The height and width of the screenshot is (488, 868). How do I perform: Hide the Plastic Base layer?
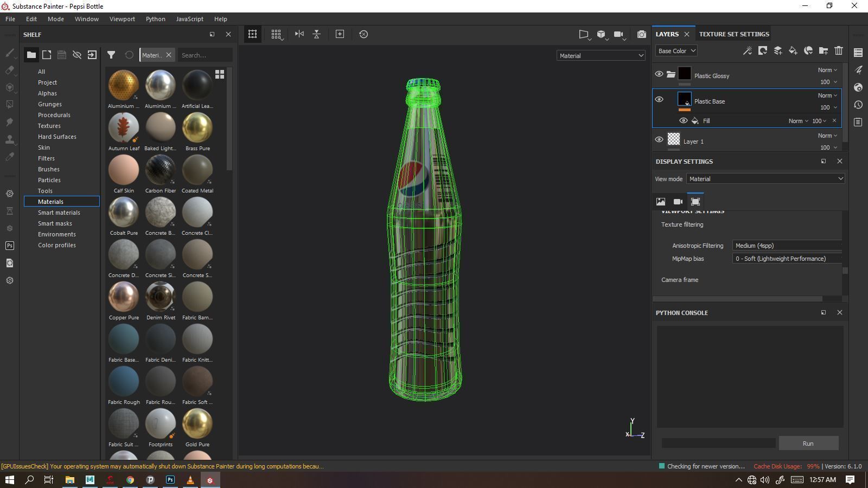click(659, 99)
